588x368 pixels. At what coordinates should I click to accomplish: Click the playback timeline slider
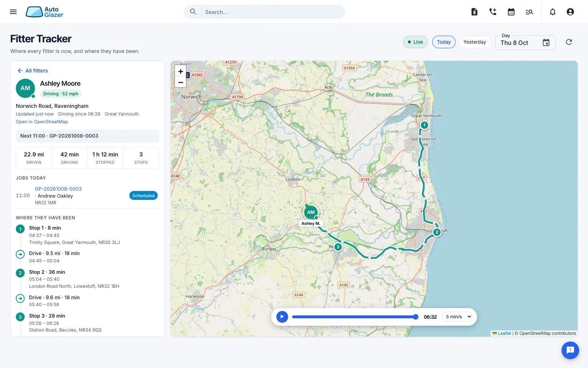[x=355, y=317]
